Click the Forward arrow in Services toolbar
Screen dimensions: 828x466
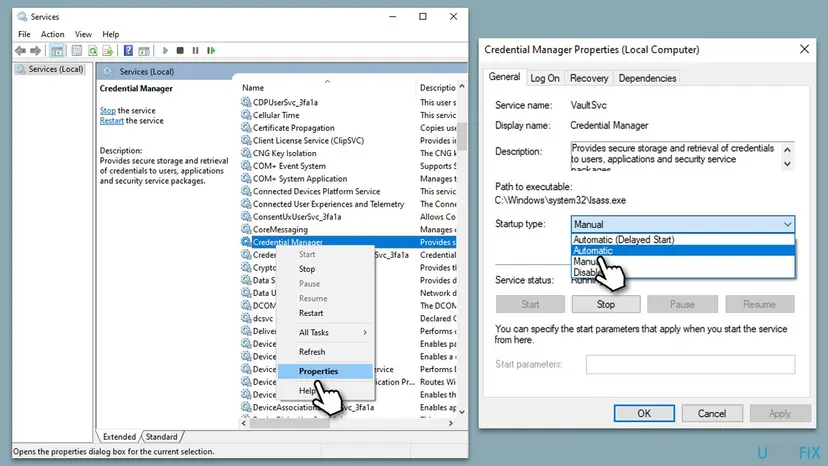click(x=35, y=51)
